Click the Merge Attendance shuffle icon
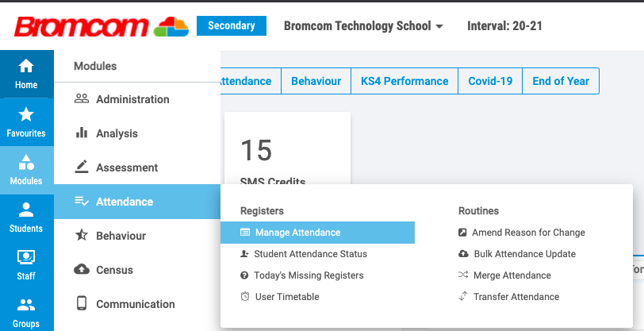The width and height of the screenshot is (644, 331). 463,275
